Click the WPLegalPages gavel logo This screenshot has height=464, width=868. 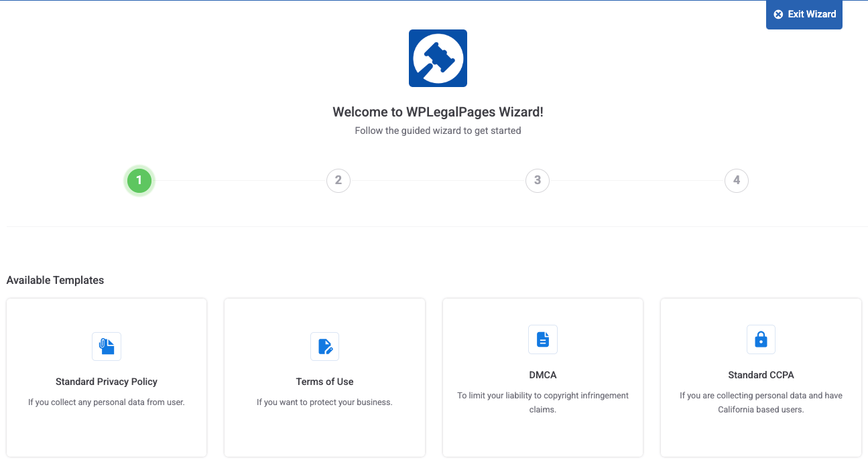point(438,58)
